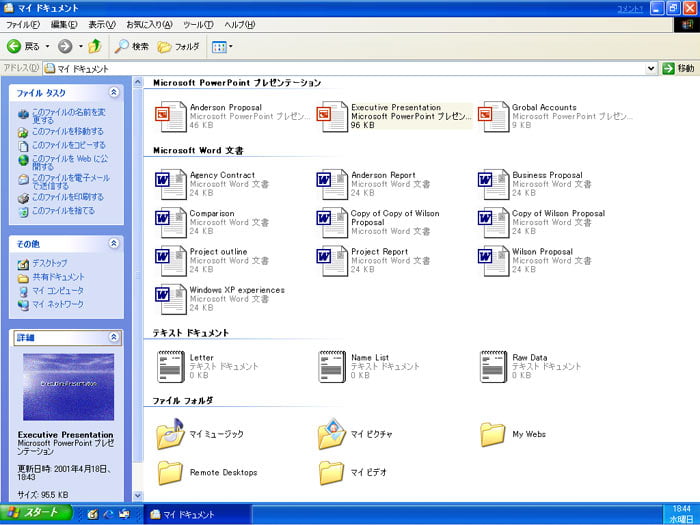Go up one folder level icon
Image resolution: width=700 pixels, height=525 pixels.
[95, 46]
